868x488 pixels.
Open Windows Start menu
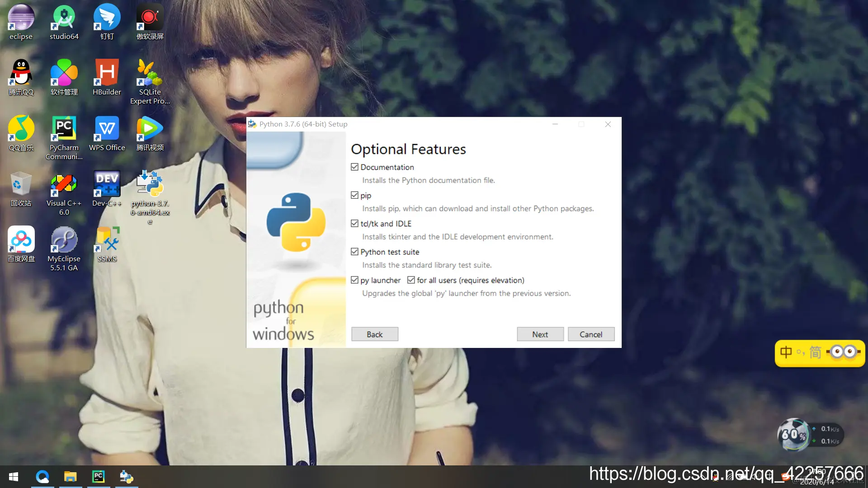14,477
